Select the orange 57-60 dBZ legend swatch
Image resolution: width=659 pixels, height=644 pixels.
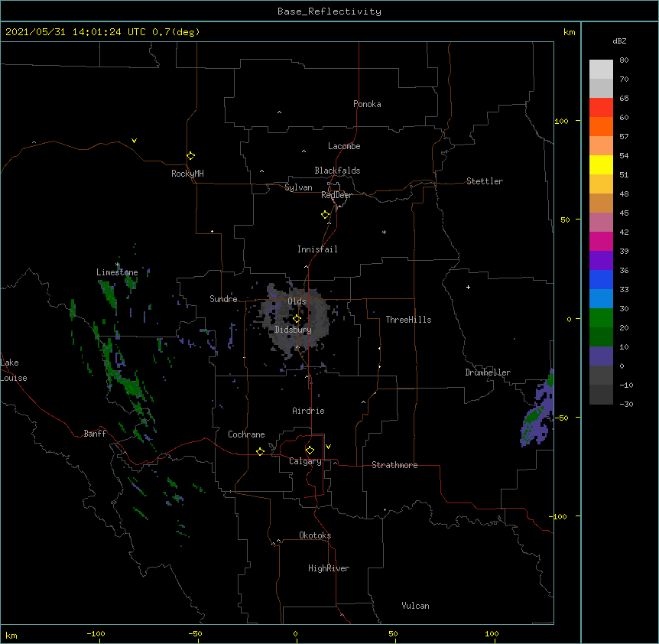click(x=601, y=126)
